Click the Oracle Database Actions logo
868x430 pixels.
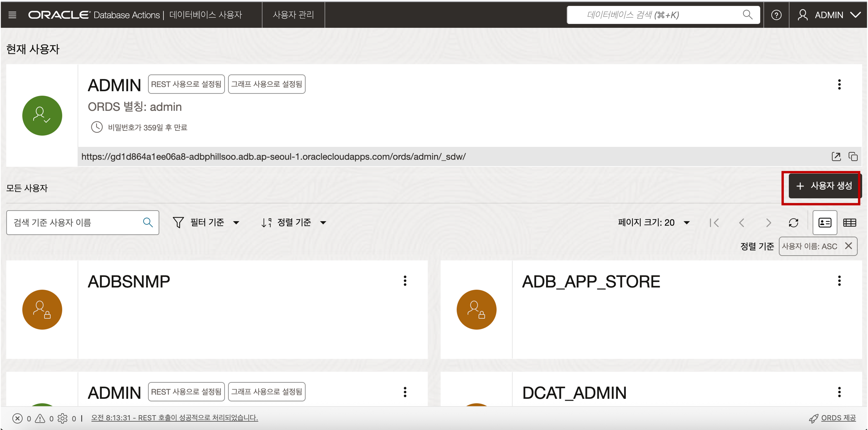point(94,15)
